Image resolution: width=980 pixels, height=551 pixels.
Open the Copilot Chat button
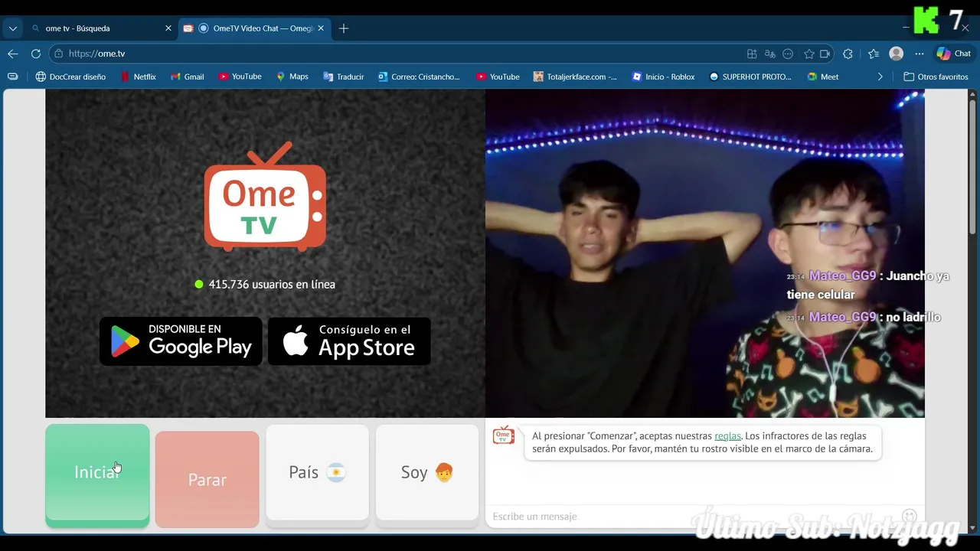coord(953,54)
